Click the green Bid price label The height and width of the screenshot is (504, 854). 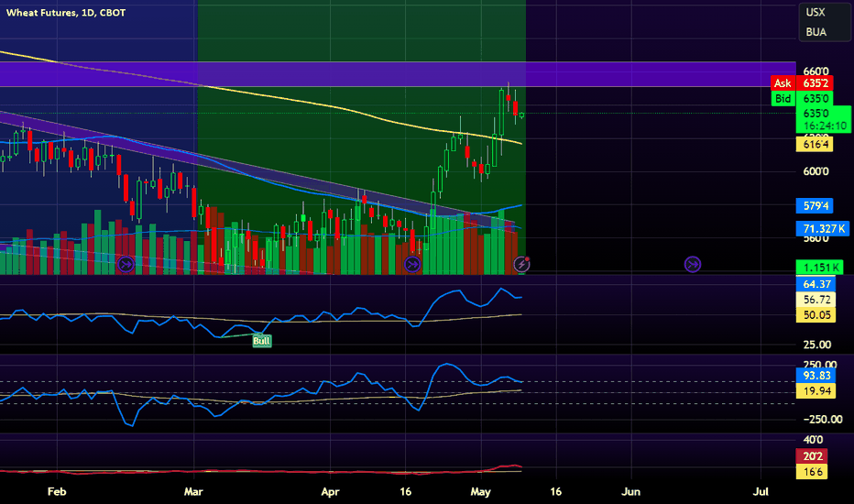point(783,99)
